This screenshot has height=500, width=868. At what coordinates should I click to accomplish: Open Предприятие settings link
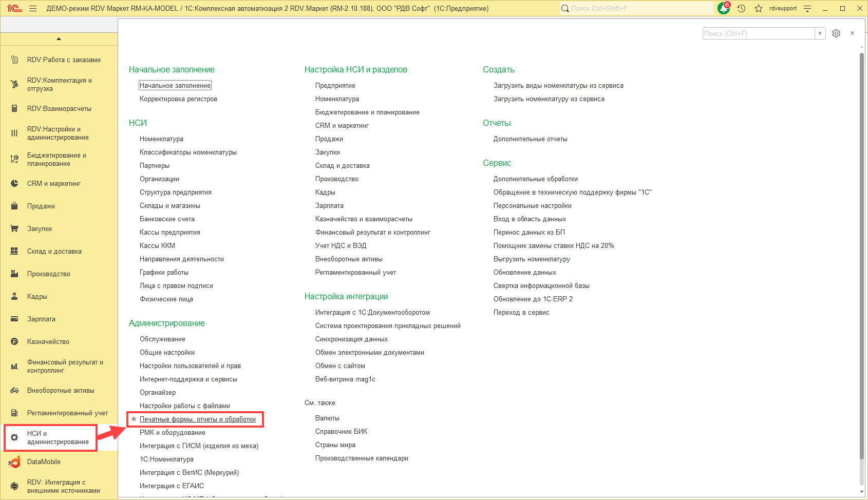tap(335, 86)
